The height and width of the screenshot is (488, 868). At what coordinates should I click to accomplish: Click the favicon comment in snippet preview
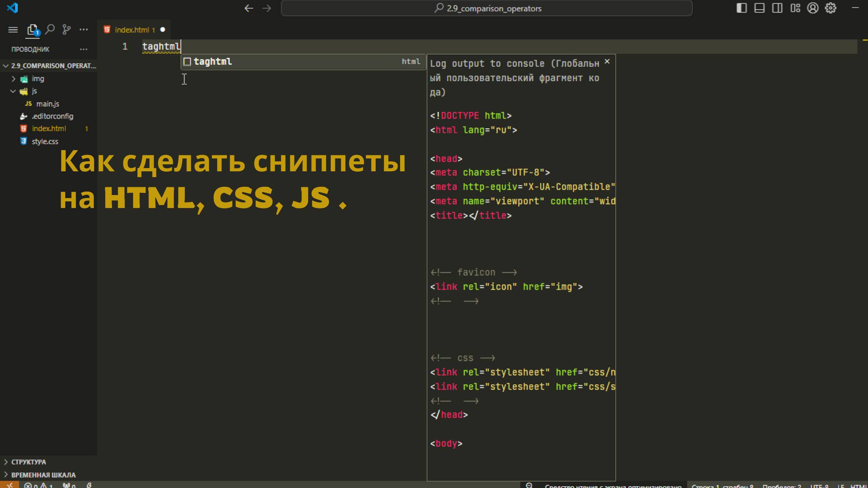click(x=474, y=273)
